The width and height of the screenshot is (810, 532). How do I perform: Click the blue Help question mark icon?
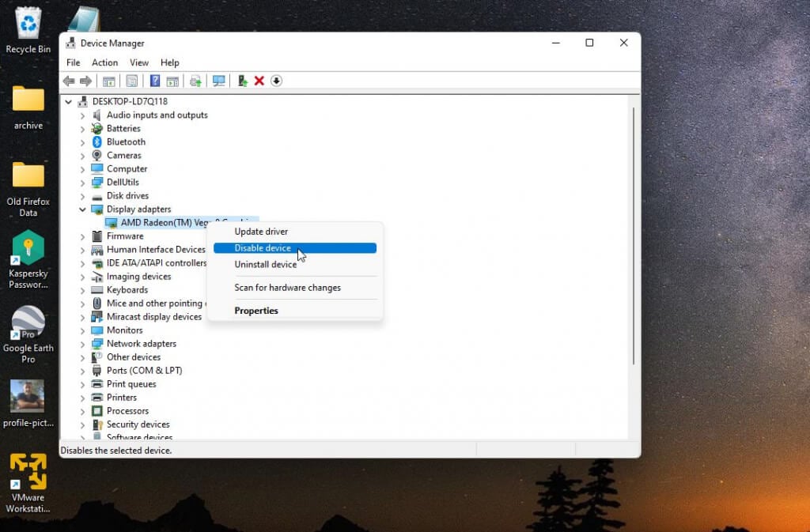coord(154,81)
